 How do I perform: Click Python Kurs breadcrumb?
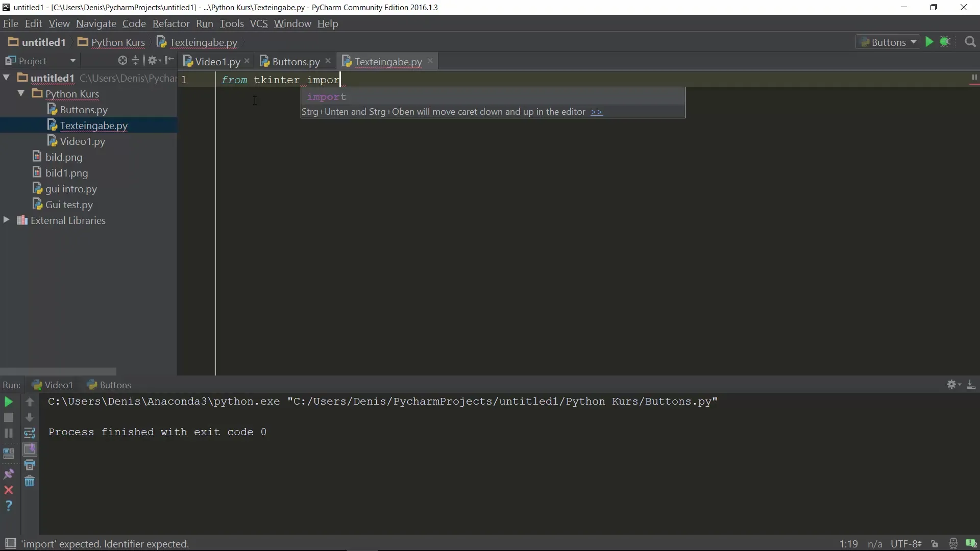[111, 42]
